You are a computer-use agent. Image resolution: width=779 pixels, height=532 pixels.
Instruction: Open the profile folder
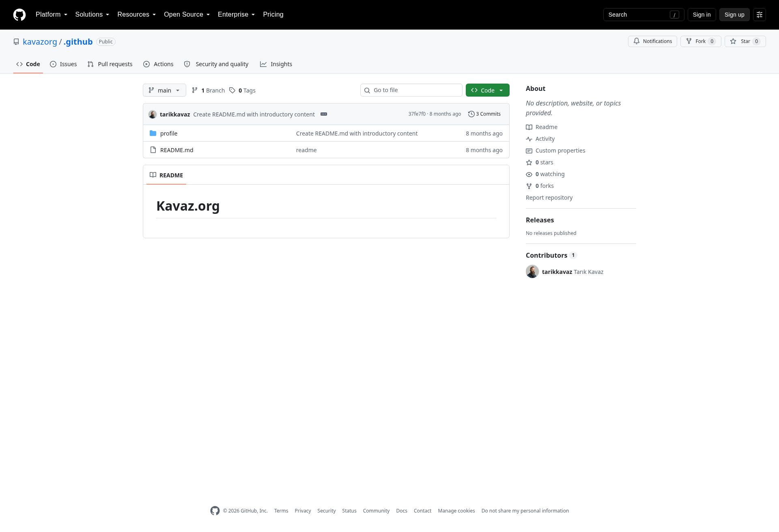169,134
